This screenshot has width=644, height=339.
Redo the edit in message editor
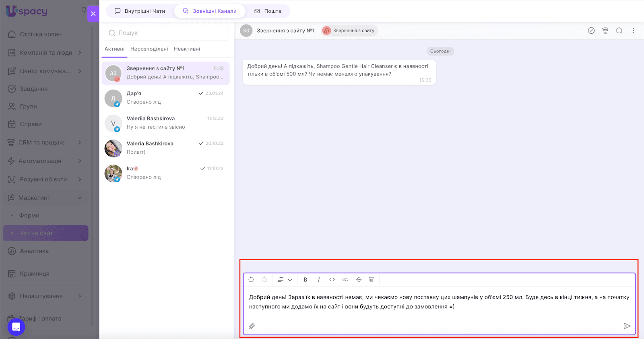[264, 279]
